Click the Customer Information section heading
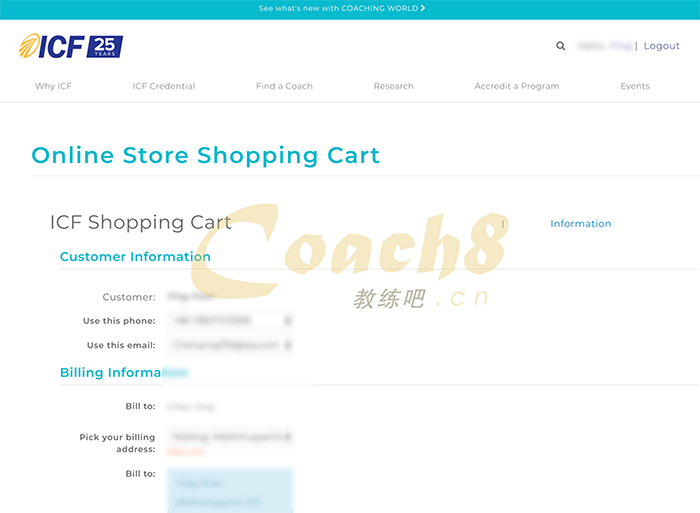 pos(135,257)
